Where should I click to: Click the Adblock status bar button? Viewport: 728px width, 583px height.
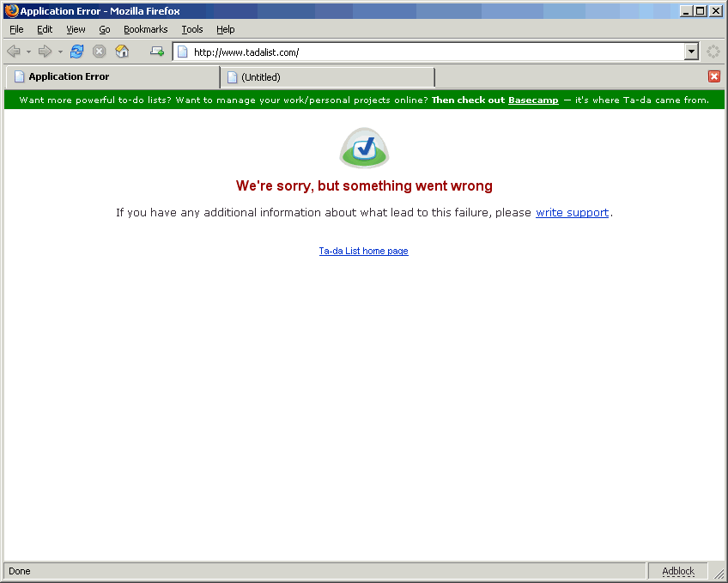click(x=678, y=571)
